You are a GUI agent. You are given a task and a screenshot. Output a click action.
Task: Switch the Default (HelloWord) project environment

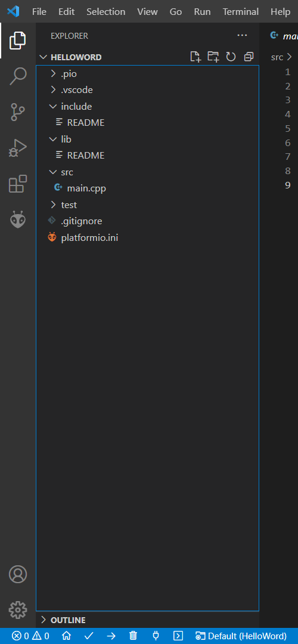[x=241, y=636]
